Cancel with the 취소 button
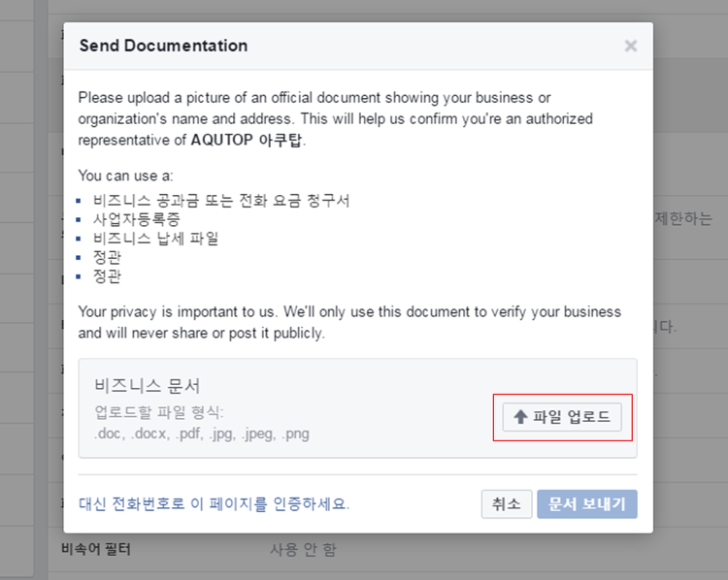The height and width of the screenshot is (580, 728). 507,504
